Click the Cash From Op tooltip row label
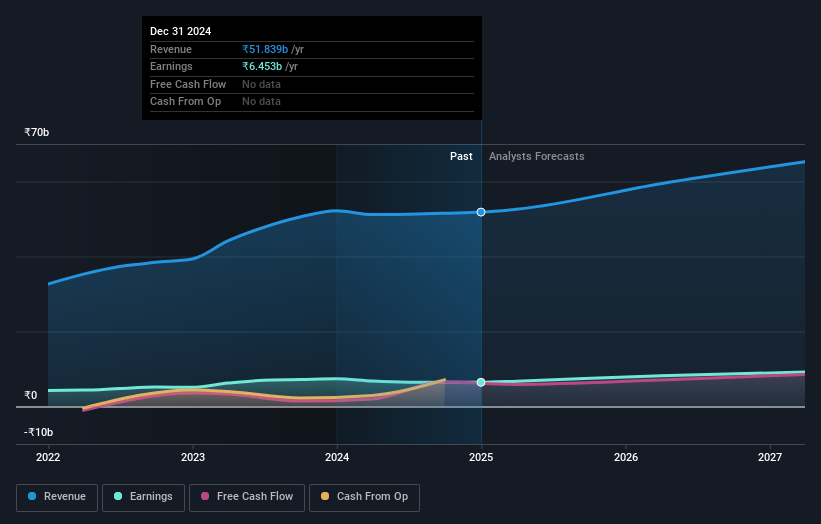Image resolution: width=821 pixels, height=524 pixels. (x=185, y=102)
